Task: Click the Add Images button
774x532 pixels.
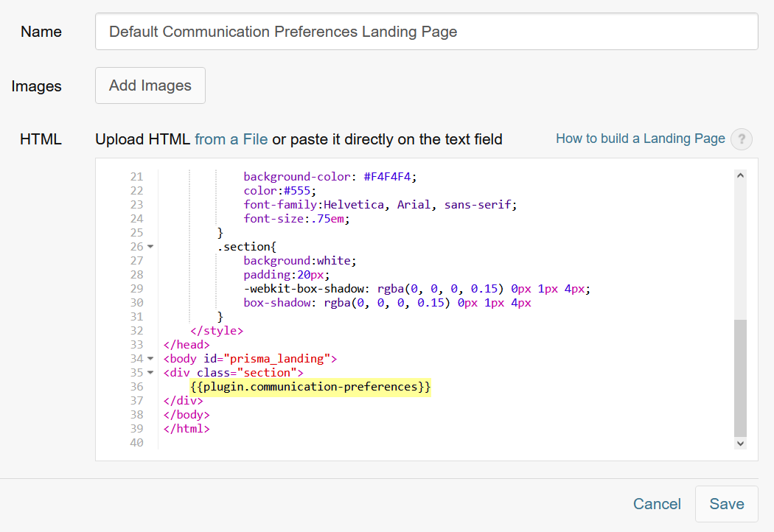Action: click(150, 85)
